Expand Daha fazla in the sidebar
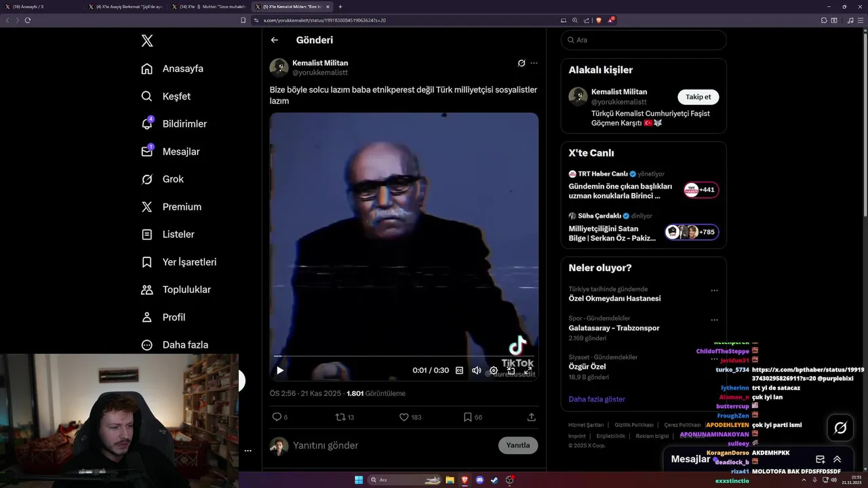 [x=174, y=345]
